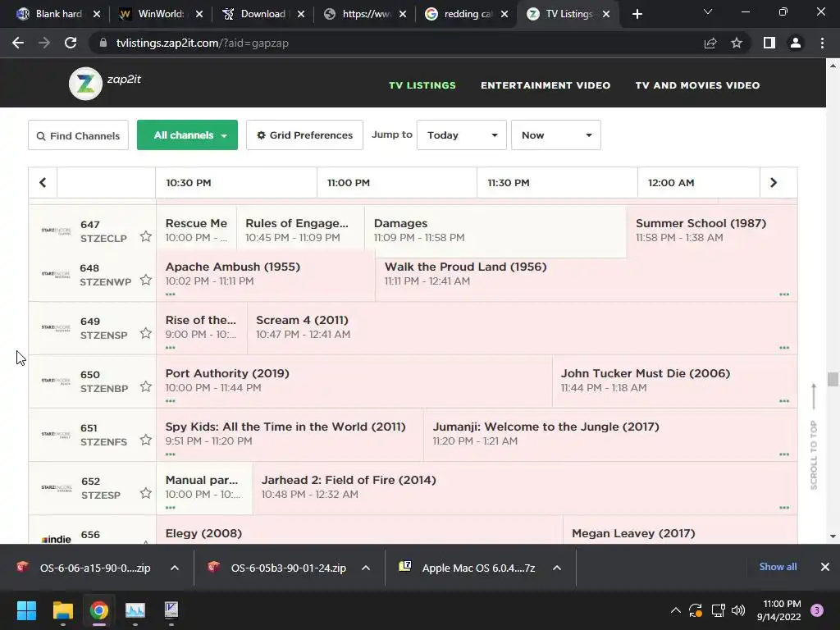Open the Today day dropdown

coord(462,135)
